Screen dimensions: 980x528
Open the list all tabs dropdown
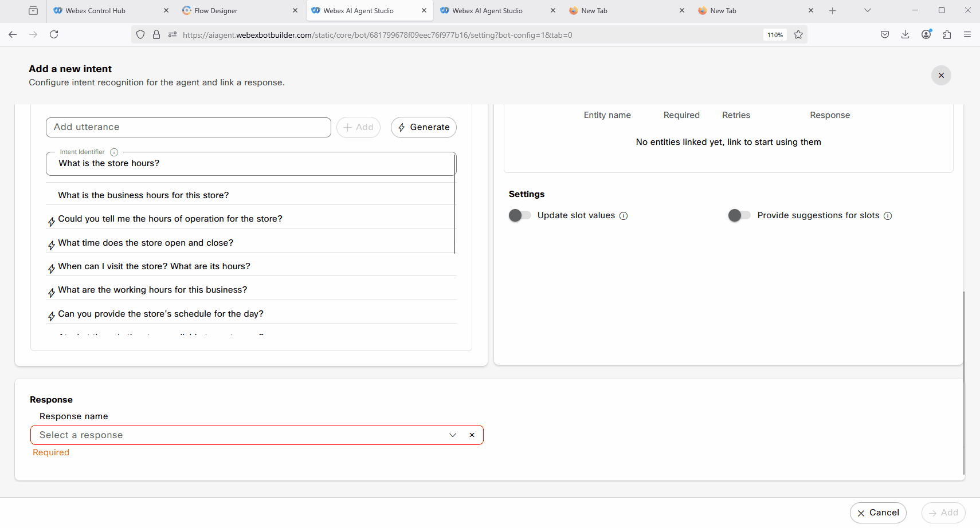pyautogui.click(x=867, y=10)
